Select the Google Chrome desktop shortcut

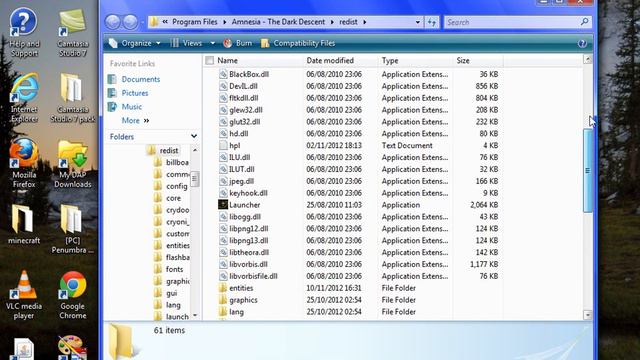click(x=73, y=295)
